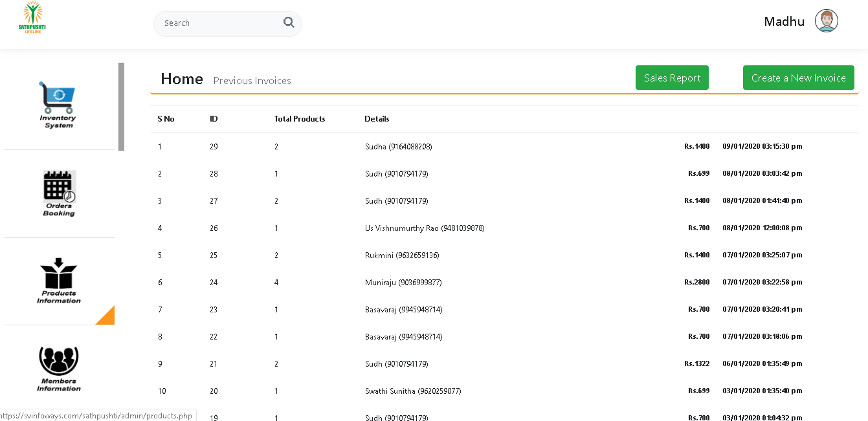Click the sidebar vertical scrollbar
Image resolution: width=868 pixels, height=421 pixels.
click(121, 107)
